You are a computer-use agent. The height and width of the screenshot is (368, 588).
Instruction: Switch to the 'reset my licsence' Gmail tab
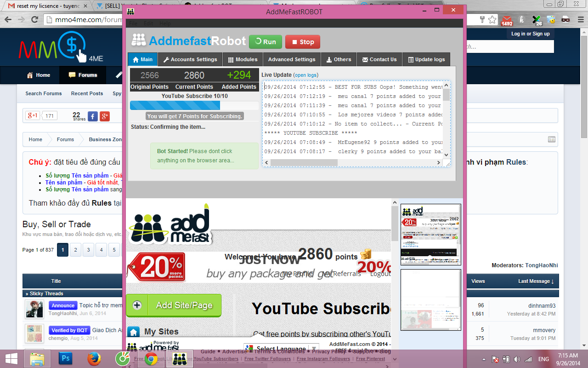tap(44, 6)
